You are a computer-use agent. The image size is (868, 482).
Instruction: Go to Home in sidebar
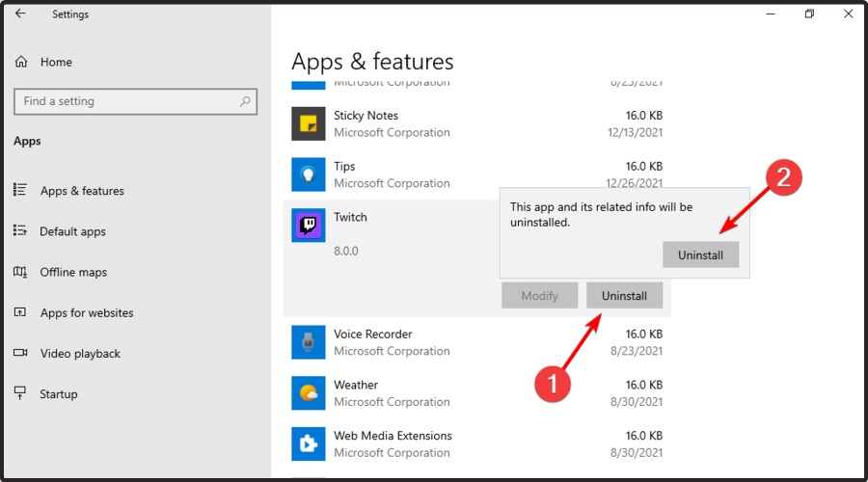(x=56, y=62)
